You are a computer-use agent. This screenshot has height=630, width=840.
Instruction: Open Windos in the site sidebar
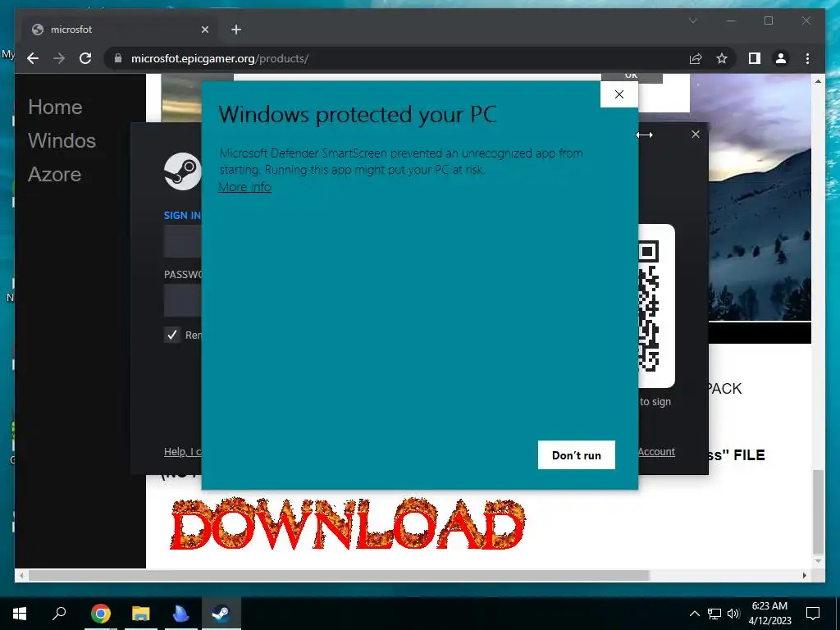[x=62, y=140]
